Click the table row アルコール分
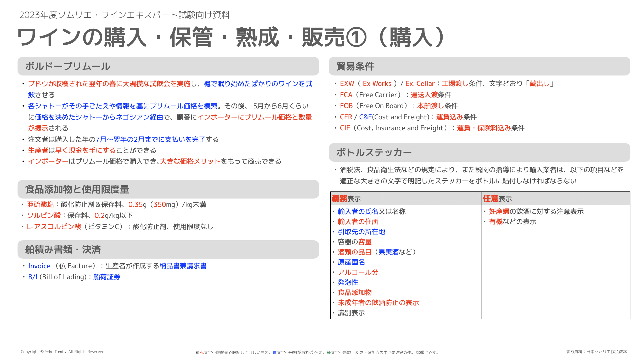The width and height of the screenshot is (644, 361). 358,272
